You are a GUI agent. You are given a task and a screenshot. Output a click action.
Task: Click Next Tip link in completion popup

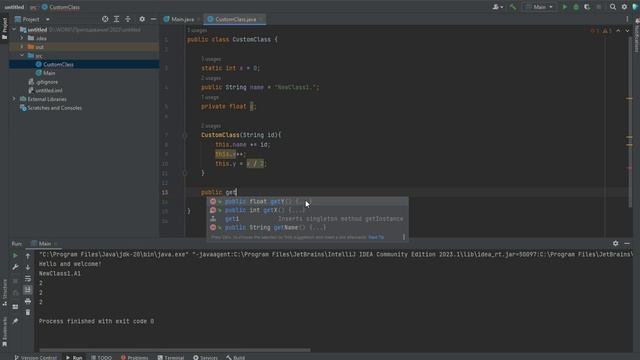click(376, 237)
